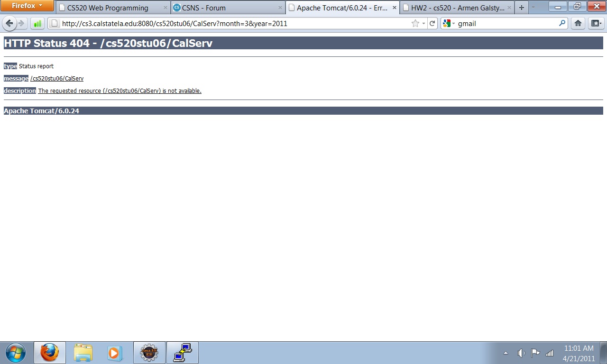The width and height of the screenshot is (607, 364).
Task: Open the bookmarks toolbar button
Action: click(x=596, y=23)
